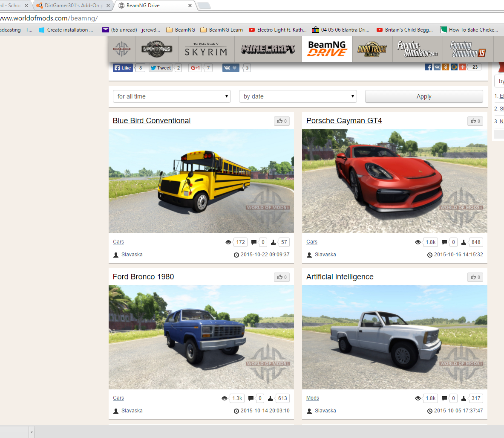
Task: Click the Apply filter button
Action: [x=424, y=96]
